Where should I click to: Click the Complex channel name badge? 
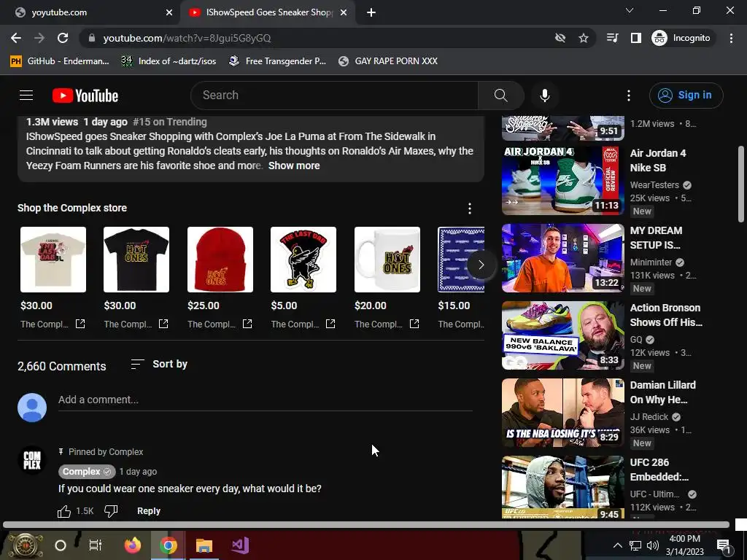point(87,472)
